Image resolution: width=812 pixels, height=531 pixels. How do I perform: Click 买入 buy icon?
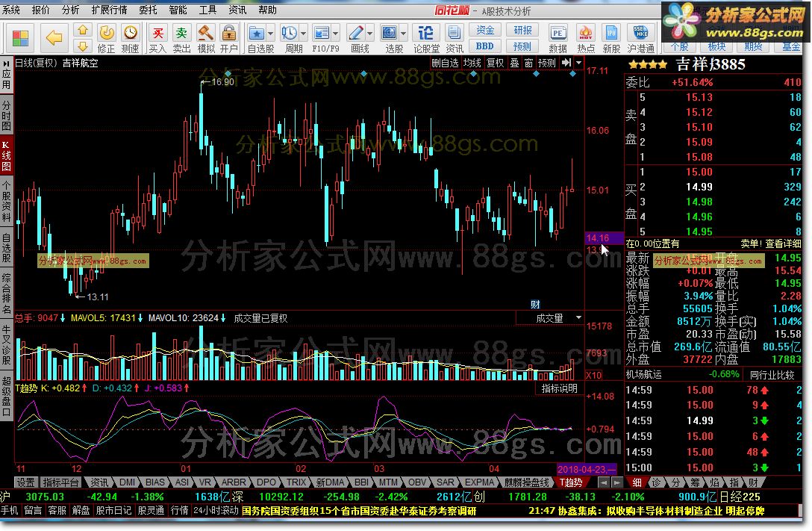coord(157,38)
